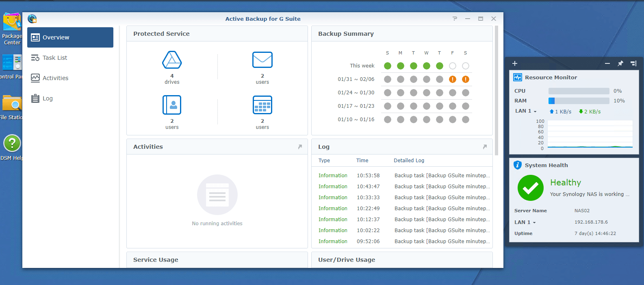The width and height of the screenshot is (644, 285).
Task: Click This week Friday empty dot
Action: (x=453, y=66)
